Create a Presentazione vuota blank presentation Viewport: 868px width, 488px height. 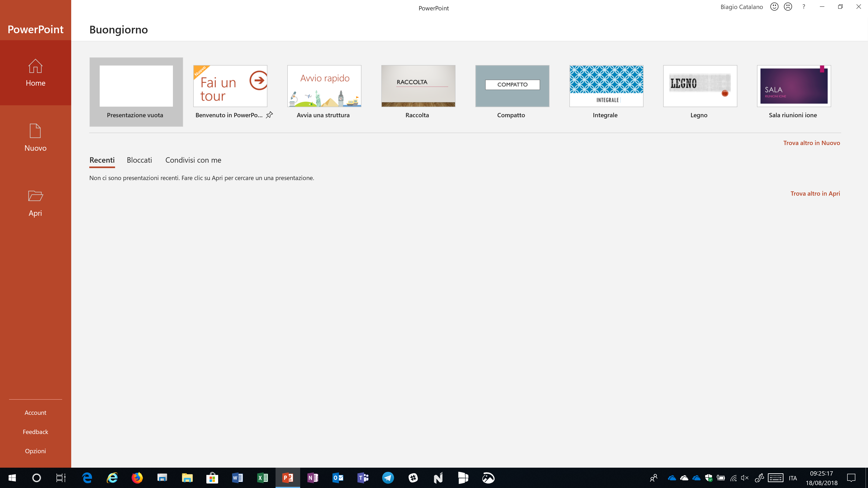tap(136, 92)
